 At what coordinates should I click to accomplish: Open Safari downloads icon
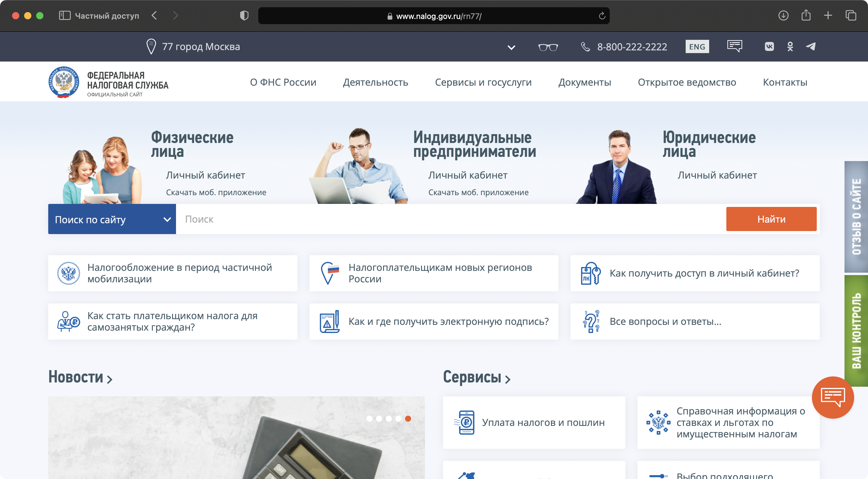click(x=783, y=15)
